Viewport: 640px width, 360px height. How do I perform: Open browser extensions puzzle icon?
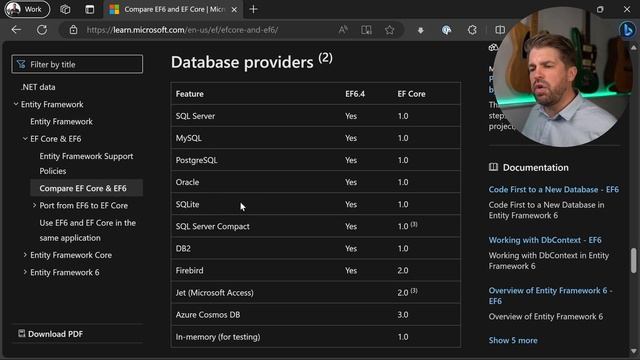[472, 30]
